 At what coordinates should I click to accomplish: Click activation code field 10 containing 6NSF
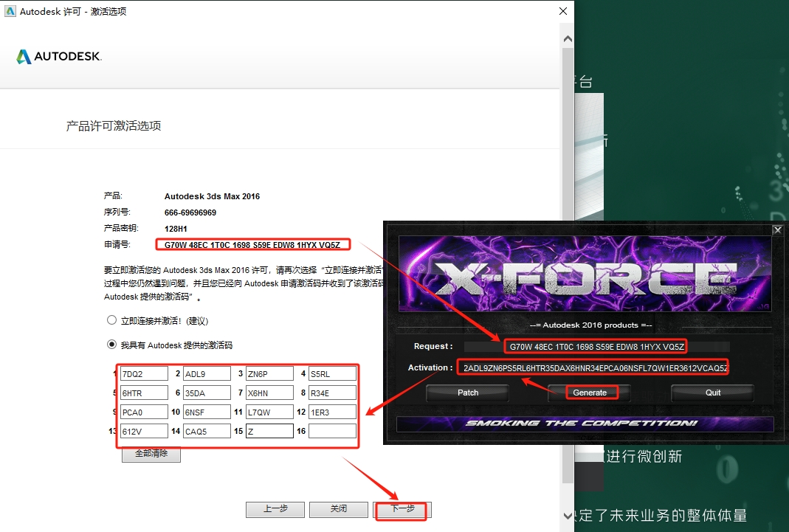click(x=207, y=412)
